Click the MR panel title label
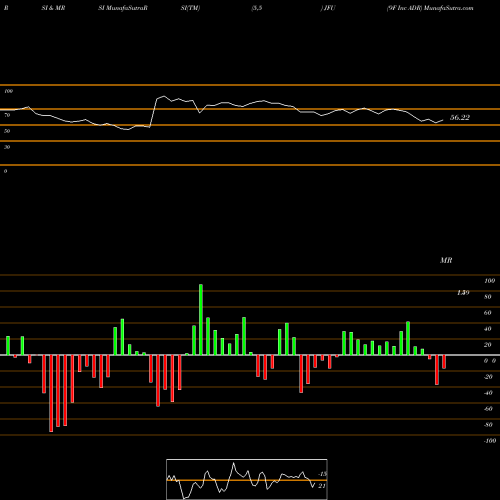Screen dimensions: 500x500 point(446,260)
